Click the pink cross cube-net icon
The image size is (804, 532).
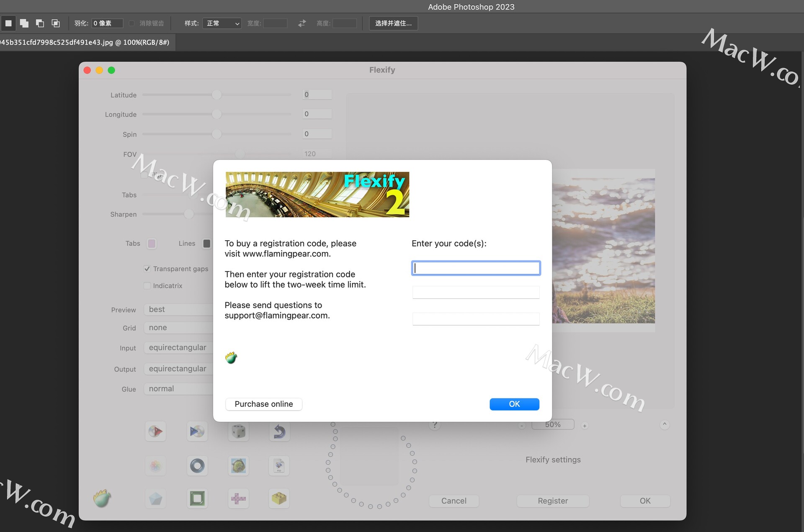[x=238, y=499]
